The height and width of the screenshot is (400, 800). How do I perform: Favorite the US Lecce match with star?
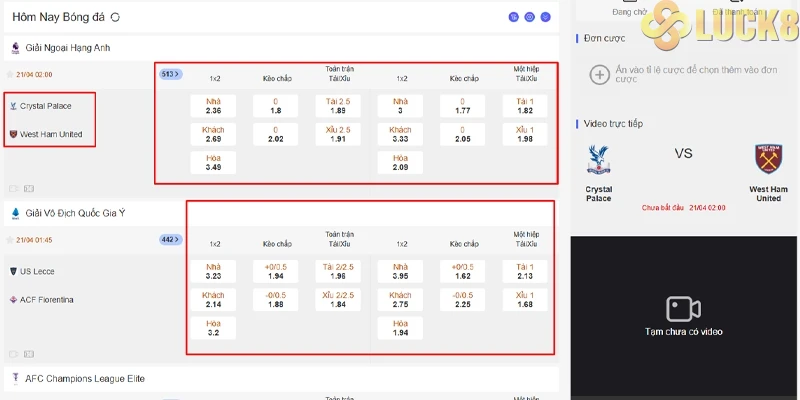(9, 240)
